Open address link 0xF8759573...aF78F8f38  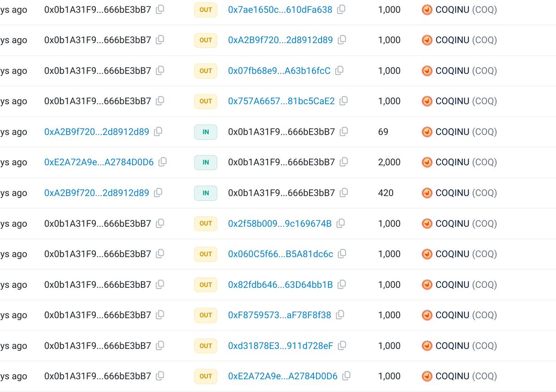tap(280, 315)
